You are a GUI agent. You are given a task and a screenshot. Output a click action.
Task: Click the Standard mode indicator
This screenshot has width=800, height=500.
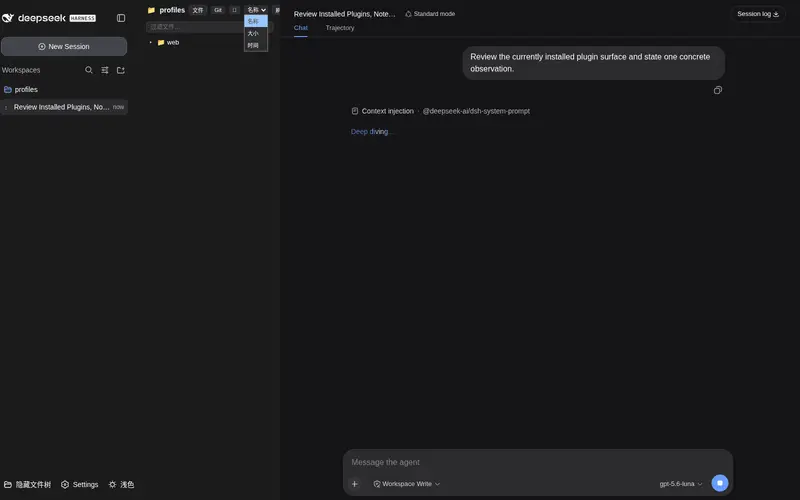[430, 14]
